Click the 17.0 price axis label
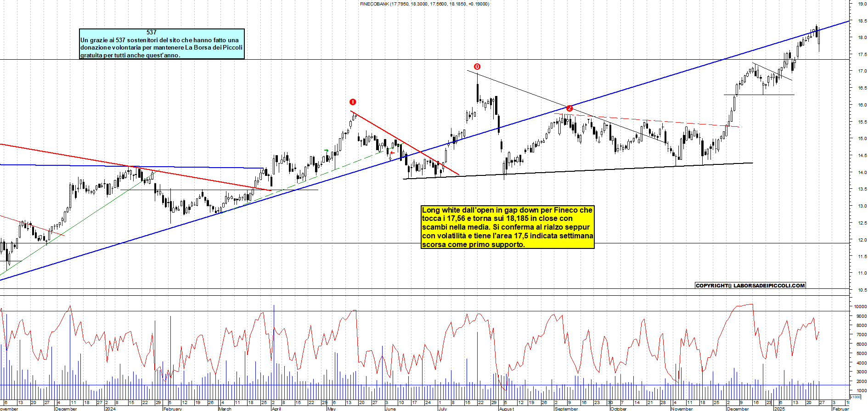868x411 pixels. (862, 71)
